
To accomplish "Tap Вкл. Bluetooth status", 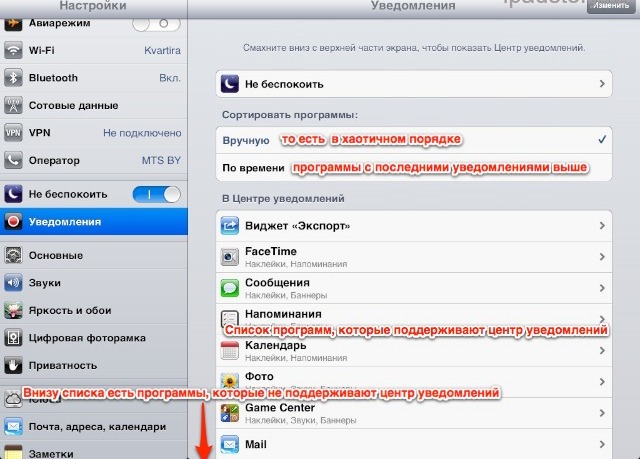I will 170,78.
